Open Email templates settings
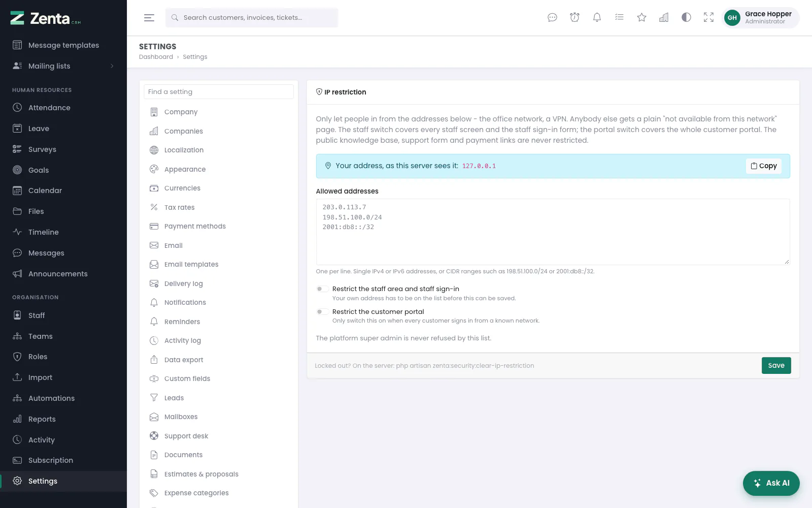Screen dimensions: 812x508 click(x=219, y=264)
